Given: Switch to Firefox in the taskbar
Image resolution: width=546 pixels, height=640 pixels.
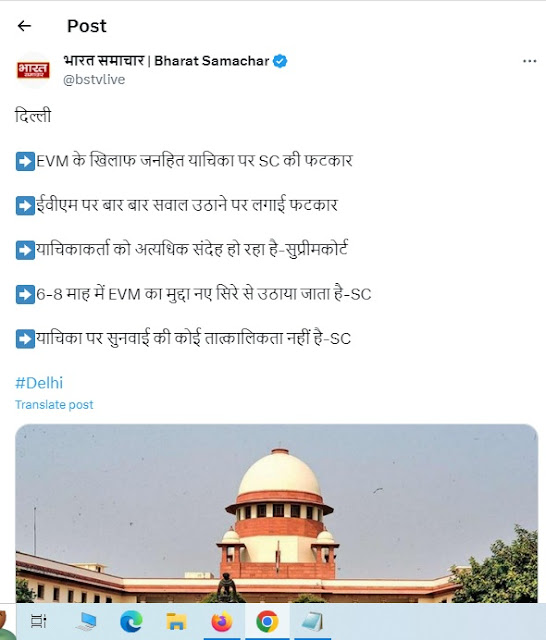Looking at the screenshot, I should click(222, 622).
